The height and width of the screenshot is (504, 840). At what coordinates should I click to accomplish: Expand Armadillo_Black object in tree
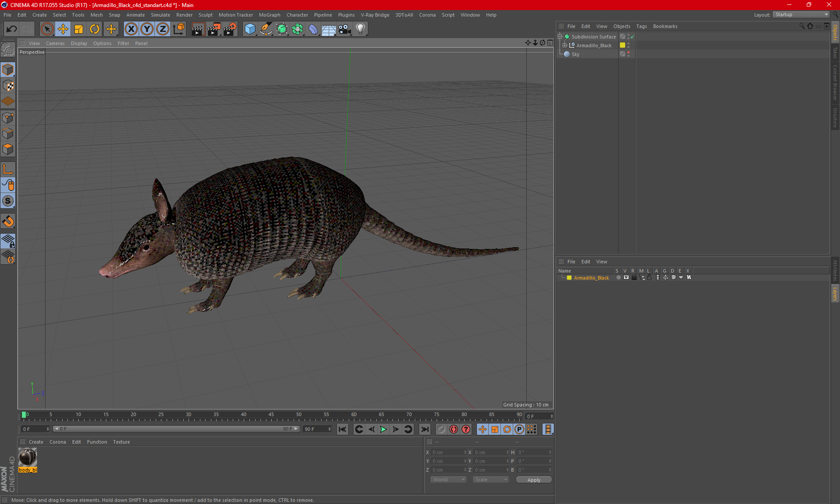point(565,45)
